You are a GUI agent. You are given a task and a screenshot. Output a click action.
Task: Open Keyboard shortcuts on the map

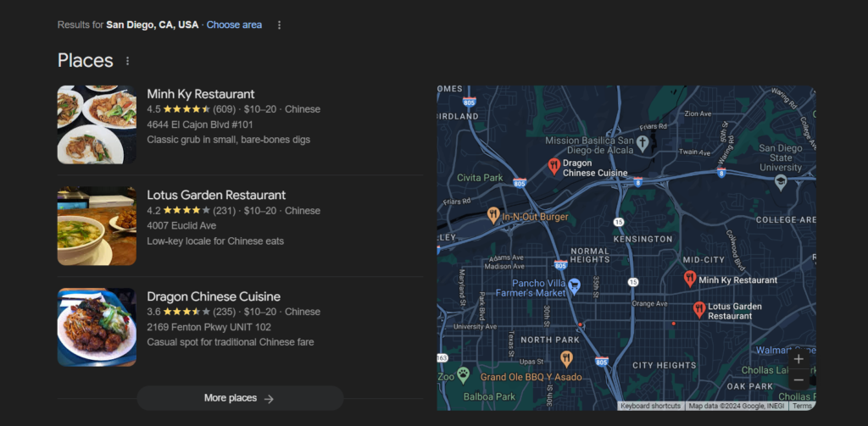coord(650,407)
